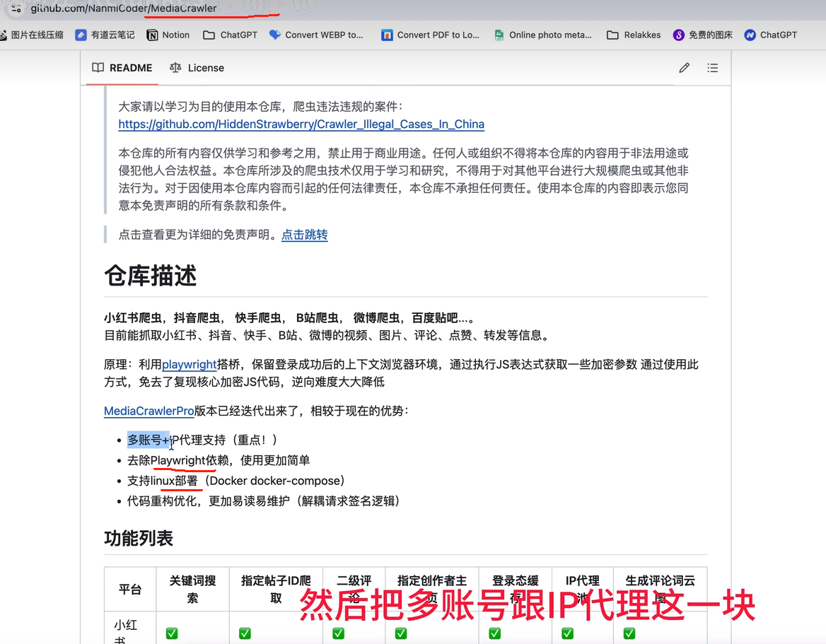The width and height of the screenshot is (826, 644).
Task: Expand the ChatGPT bookmarks folder
Action: [x=231, y=35]
